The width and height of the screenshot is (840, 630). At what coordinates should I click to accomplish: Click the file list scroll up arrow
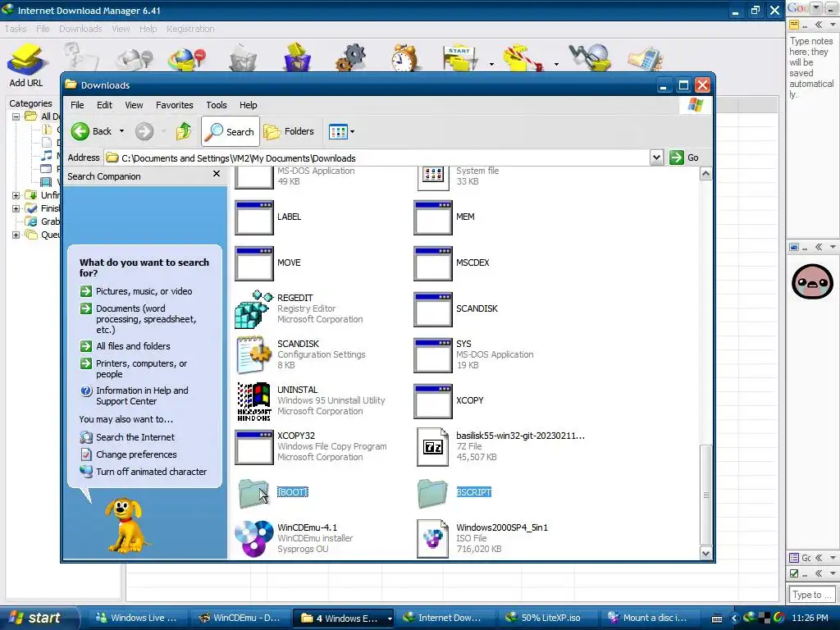[705, 174]
